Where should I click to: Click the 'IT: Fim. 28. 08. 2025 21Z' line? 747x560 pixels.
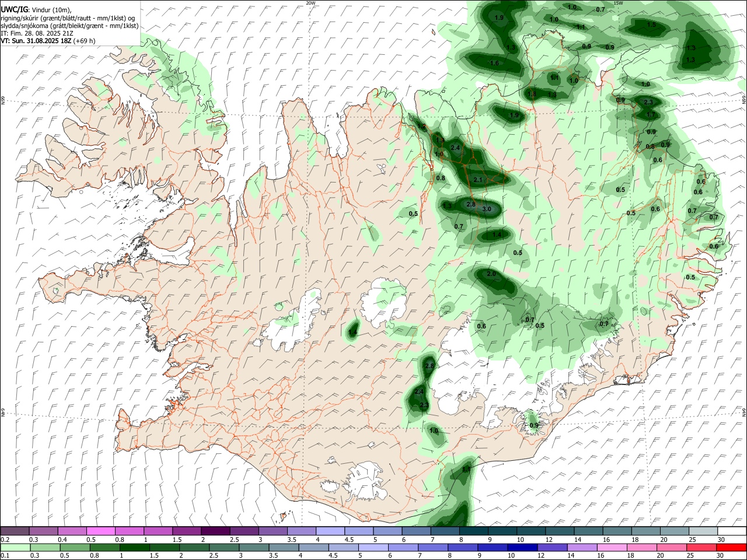[x=37, y=33]
